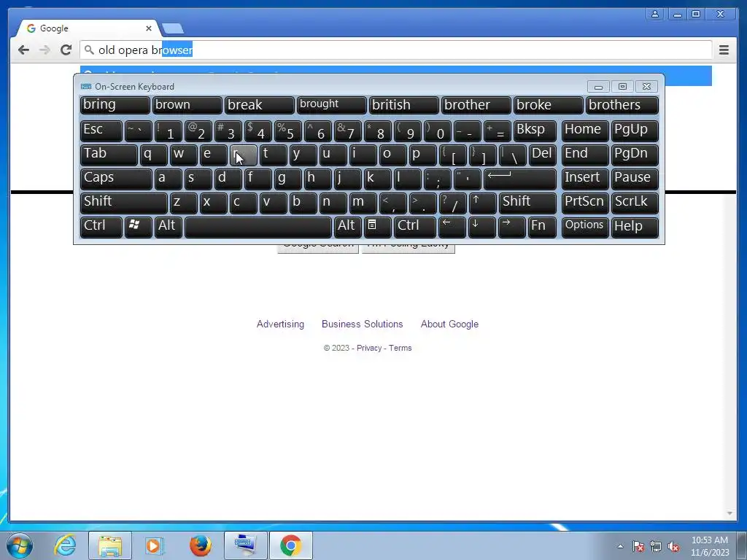Open Windows Media Player from taskbar
The height and width of the screenshot is (560, 747).
coord(155,545)
